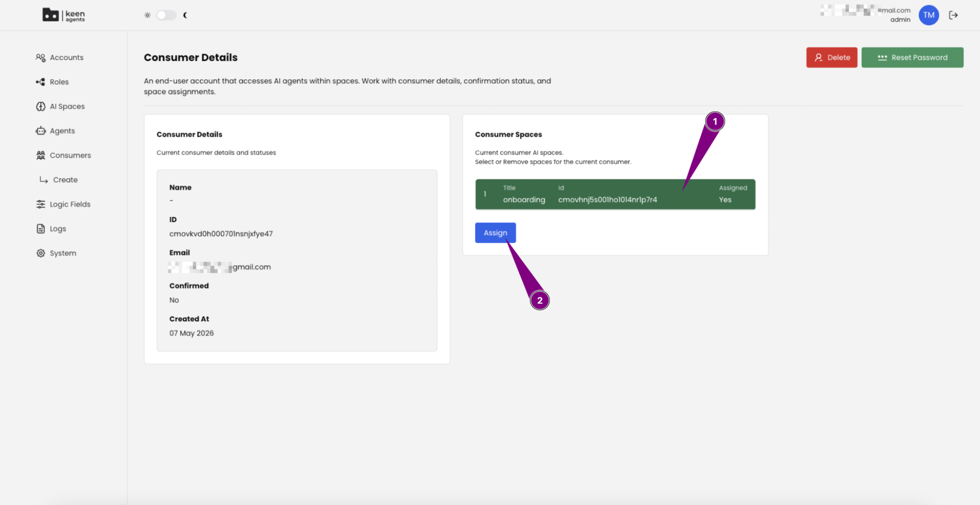Image resolution: width=980 pixels, height=505 pixels.
Task: Navigate to AI Spaces
Action: click(x=67, y=106)
